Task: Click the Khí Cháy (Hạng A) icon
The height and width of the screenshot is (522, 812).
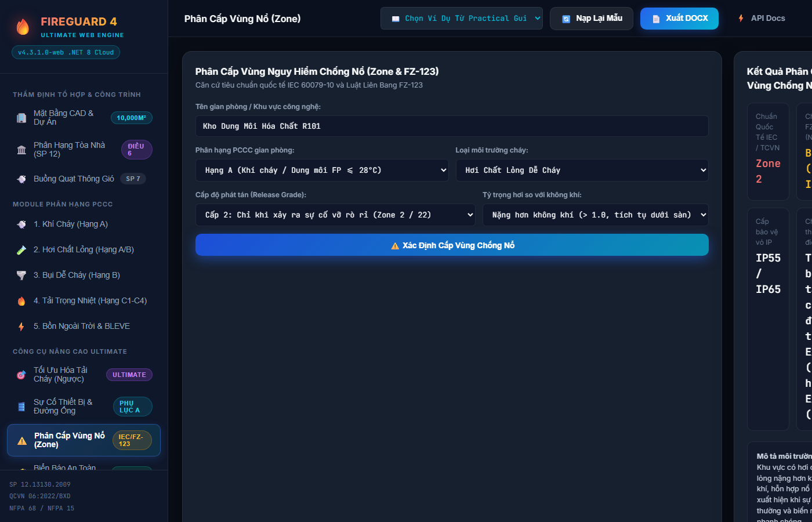Action: (x=21, y=224)
